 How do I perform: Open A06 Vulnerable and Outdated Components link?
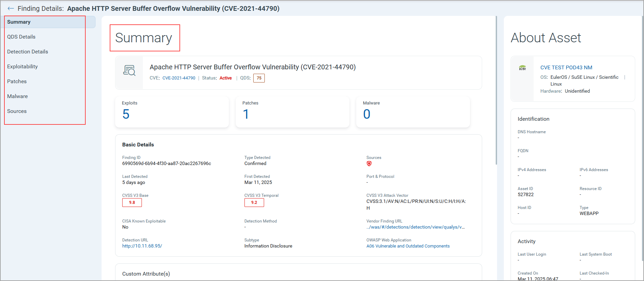tap(408, 246)
